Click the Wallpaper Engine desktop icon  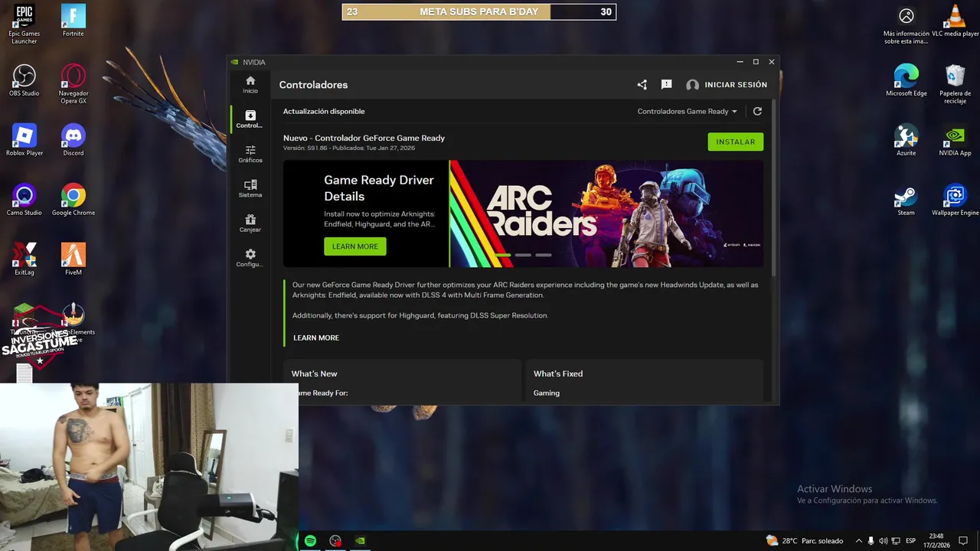(x=955, y=199)
